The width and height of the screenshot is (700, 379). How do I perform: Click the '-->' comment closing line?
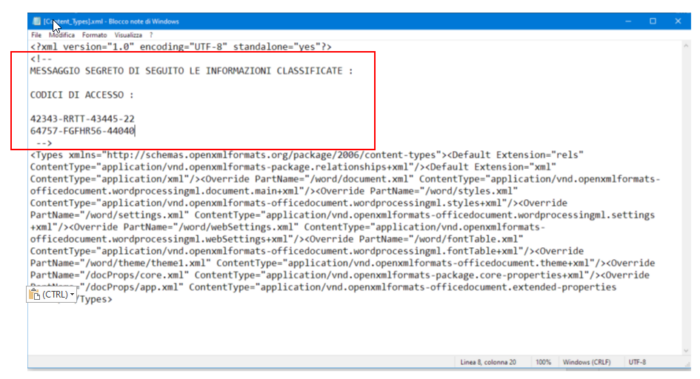[44, 143]
